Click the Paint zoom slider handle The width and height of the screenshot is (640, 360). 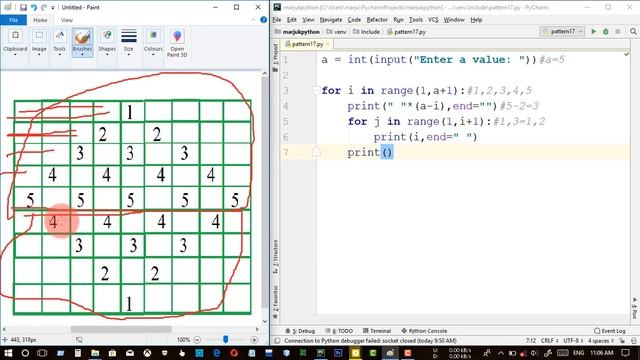pyautogui.click(x=225, y=339)
